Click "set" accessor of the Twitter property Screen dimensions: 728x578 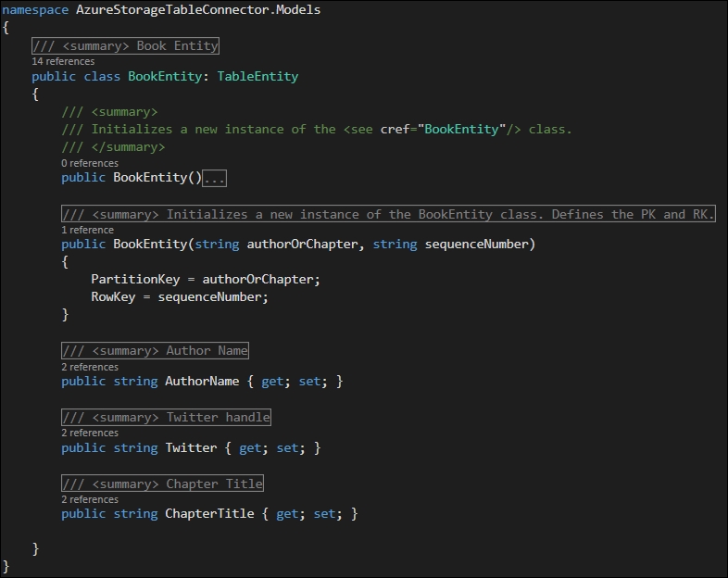point(287,448)
